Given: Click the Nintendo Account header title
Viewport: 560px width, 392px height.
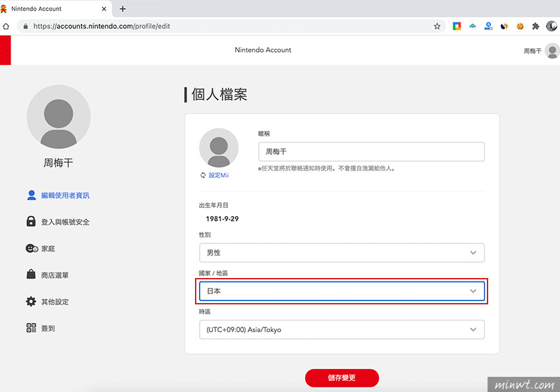Looking at the screenshot, I should click(x=263, y=50).
